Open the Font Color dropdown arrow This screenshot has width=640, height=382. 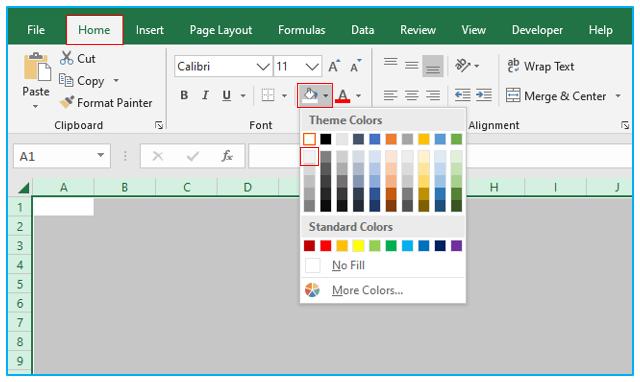[x=358, y=96]
